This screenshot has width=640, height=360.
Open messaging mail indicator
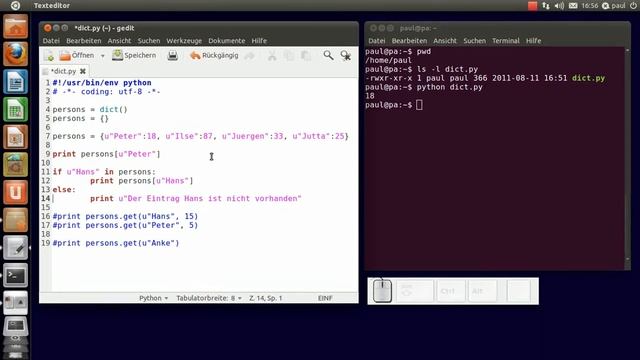click(573, 6)
